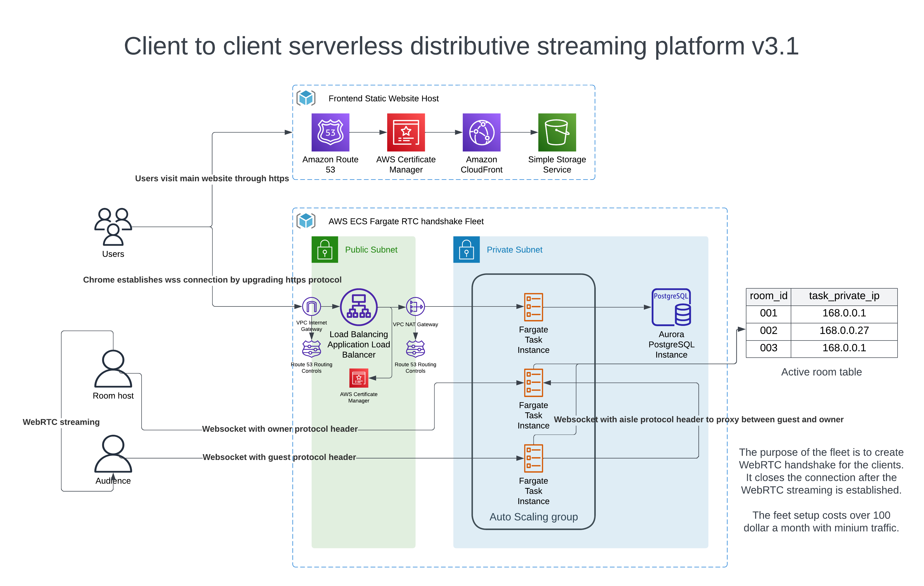924x586 pixels.
Task: Select the Simple Storage Service bucket icon
Action: click(557, 132)
